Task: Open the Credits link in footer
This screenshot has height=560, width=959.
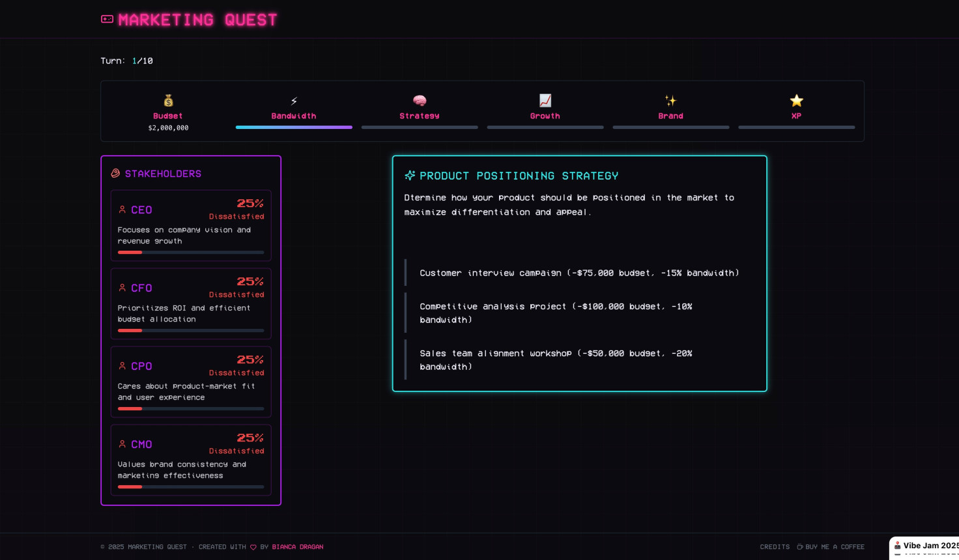Action: point(775,547)
